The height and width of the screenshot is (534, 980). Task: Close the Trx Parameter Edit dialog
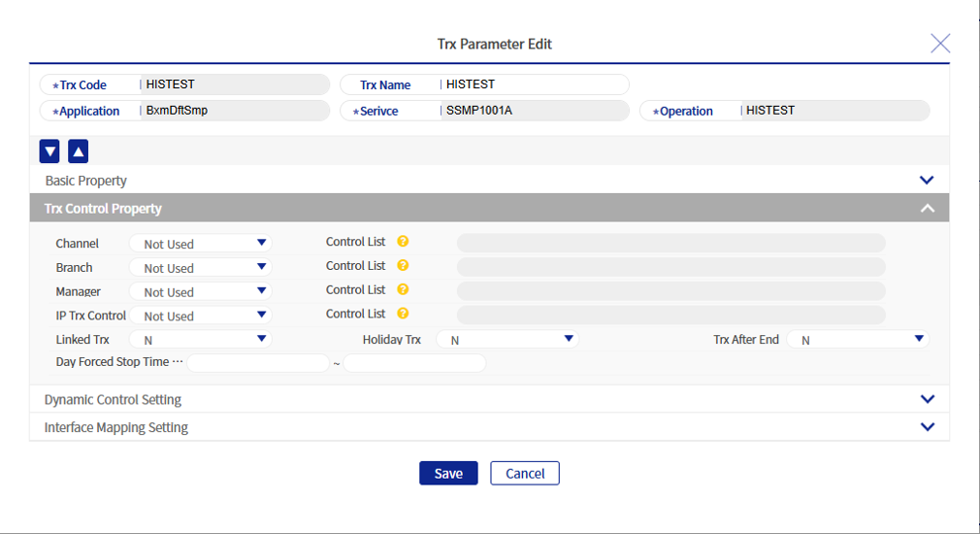[939, 43]
